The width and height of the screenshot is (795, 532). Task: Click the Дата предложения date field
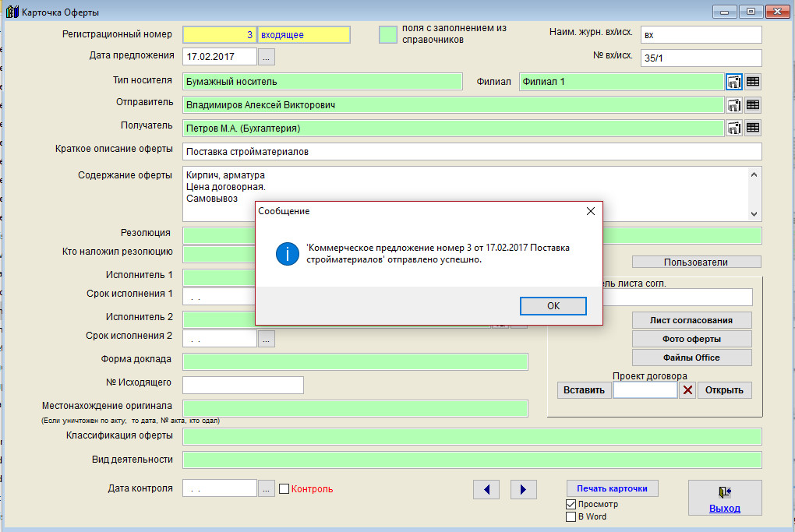point(220,57)
